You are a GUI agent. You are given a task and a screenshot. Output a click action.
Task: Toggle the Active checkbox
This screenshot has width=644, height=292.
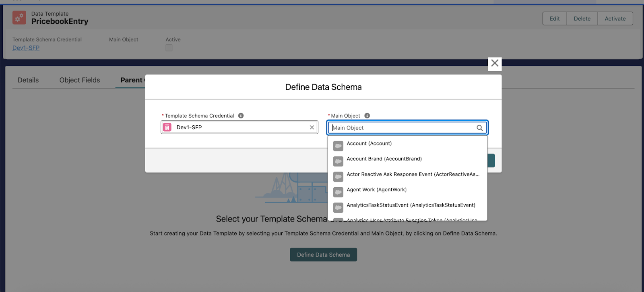(x=169, y=48)
